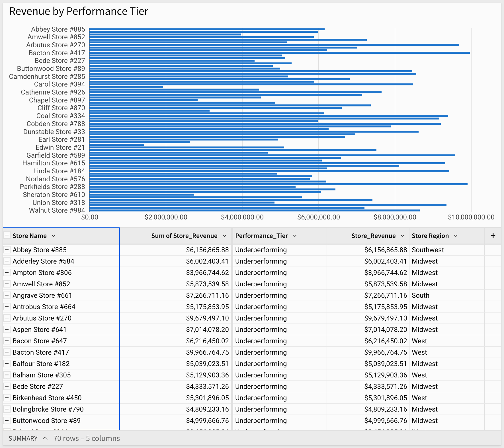Screen dimensions: 504x448
Task: Collapse the Abbey Store #885 row
Action: tap(7, 250)
